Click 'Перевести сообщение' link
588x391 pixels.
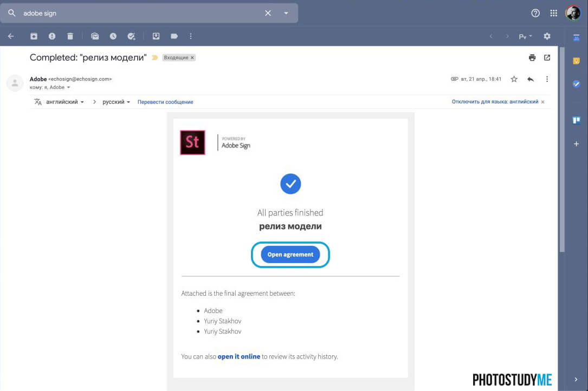(x=165, y=102)
